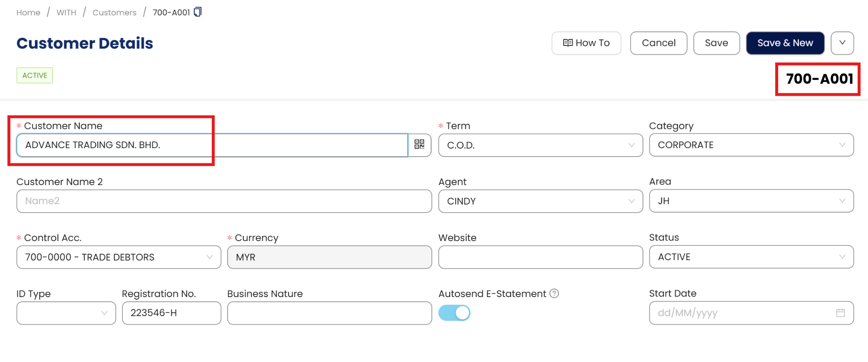The height and width of the screenshot is (362, 868).
Task: Expand the Term dropdown showing C.O.D.
Action: click(540, 145)
